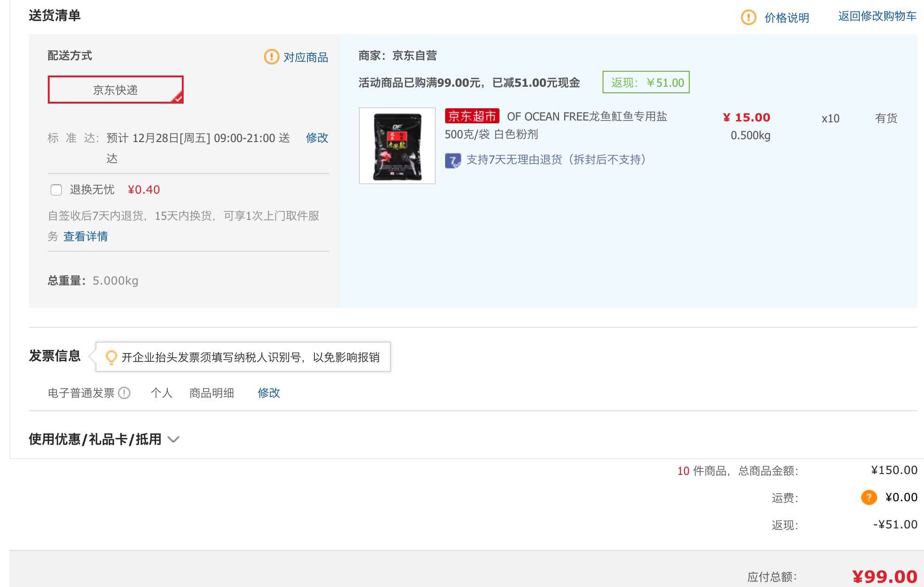Screen dimensions: 924x587
Task: Click the payable total ¥99.00
Action: click(884, 576)
